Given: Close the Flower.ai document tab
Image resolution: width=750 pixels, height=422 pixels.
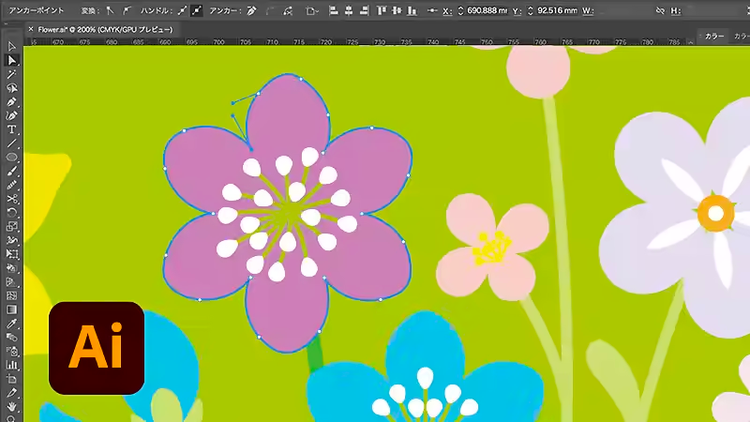Looking at the screenshot, I should tap(30, 30).
